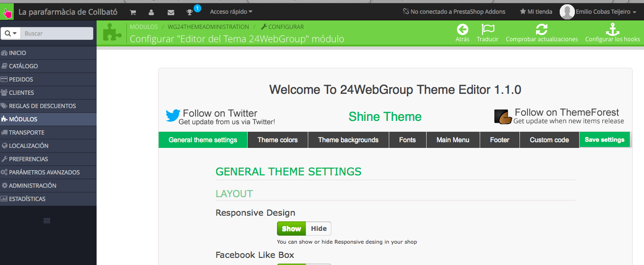
Task: Click the Configurar los hooks anchor icon
Action: pos(613,29)
